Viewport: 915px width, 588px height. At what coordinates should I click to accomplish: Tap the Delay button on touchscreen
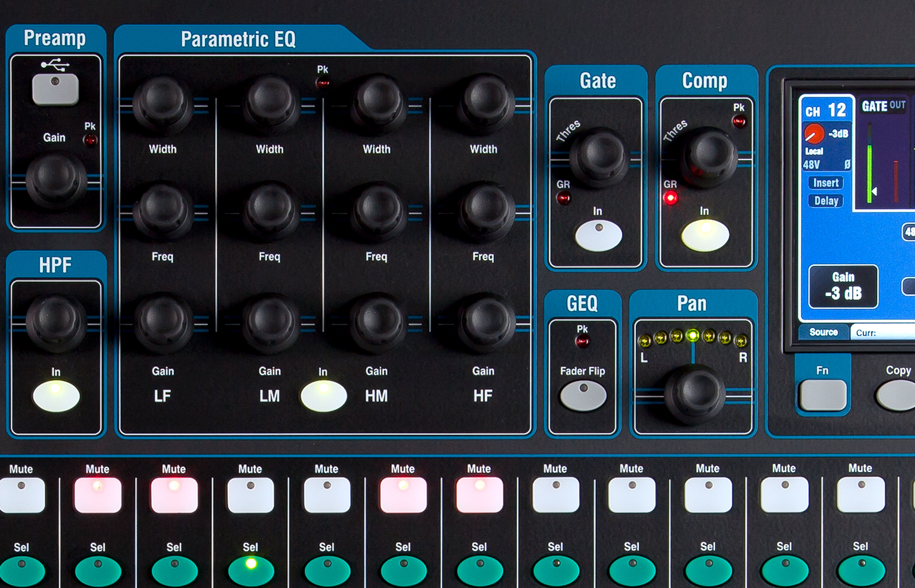(x=826, y=201)
